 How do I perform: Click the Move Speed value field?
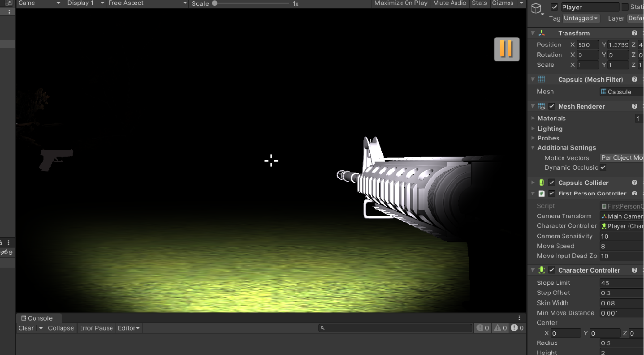click(x=622, y=246)
